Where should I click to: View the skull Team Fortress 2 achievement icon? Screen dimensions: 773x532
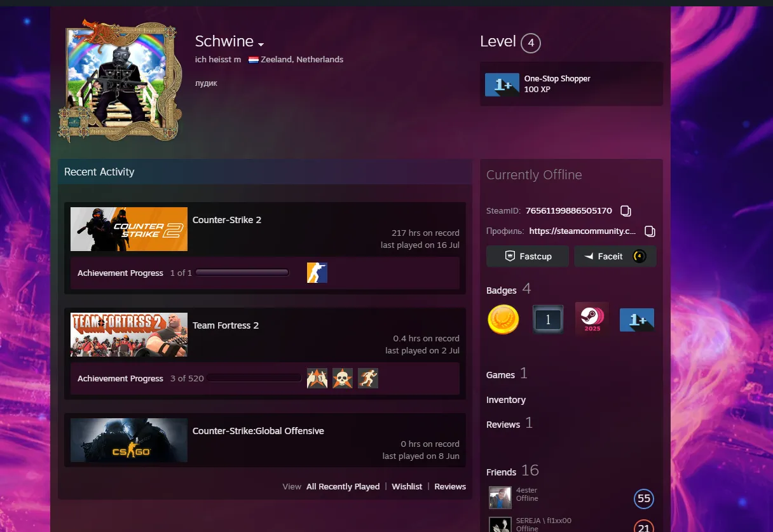pos(343,378)
